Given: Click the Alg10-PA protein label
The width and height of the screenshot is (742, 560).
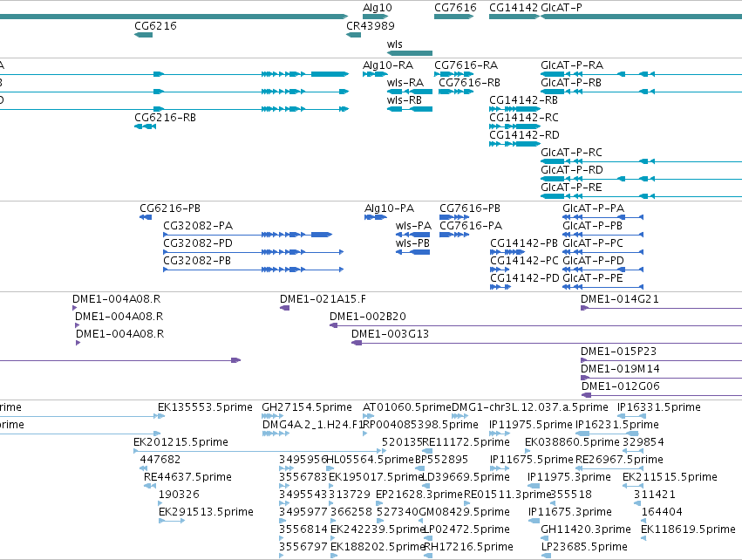Looking at the screenshot, I should (x=390, y=208).
